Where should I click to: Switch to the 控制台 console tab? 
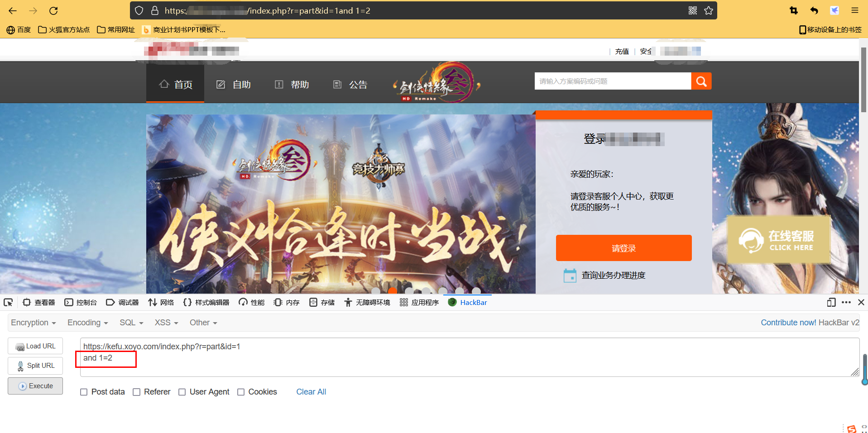81,302
